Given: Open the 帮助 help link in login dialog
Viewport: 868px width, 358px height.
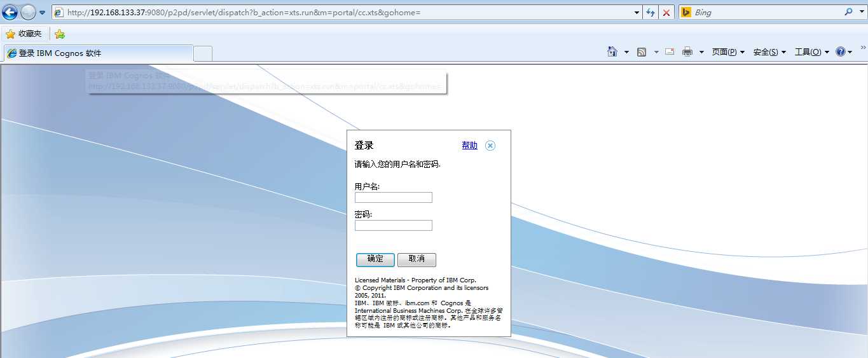Looking at the screenshot, I should coord(469,145).
